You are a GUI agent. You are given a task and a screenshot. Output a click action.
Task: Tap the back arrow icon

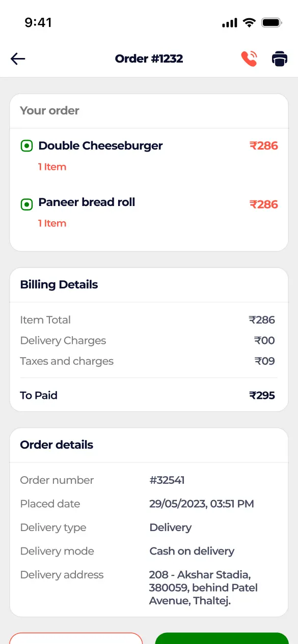pyautogui.click(x=18, y=59)
